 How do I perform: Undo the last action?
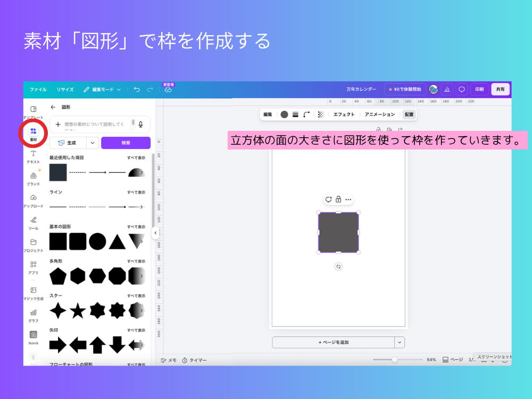coord(137,89)
